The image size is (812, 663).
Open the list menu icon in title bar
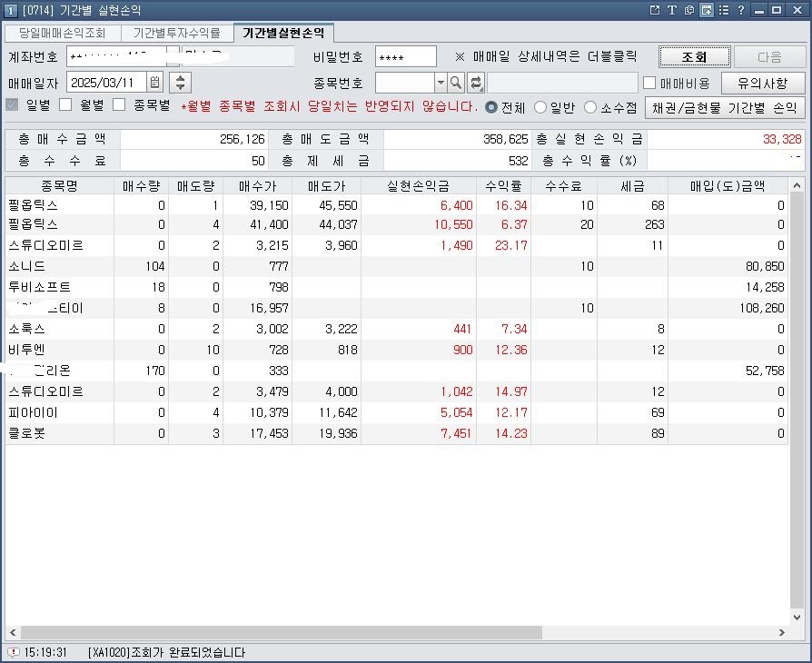[724, 10]
